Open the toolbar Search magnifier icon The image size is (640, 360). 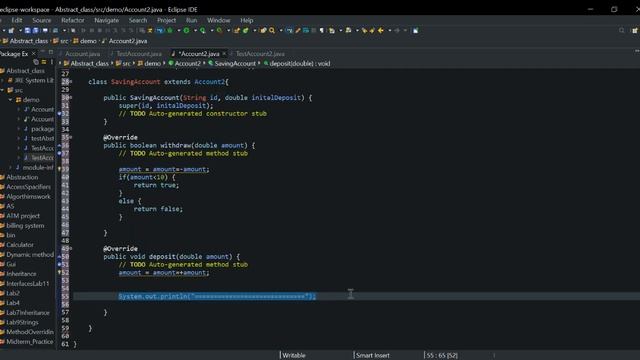point(272,31)
